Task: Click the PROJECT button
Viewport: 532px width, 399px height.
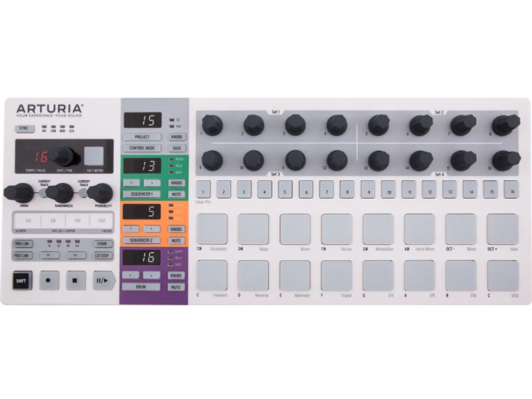Action: coord(142,137)
